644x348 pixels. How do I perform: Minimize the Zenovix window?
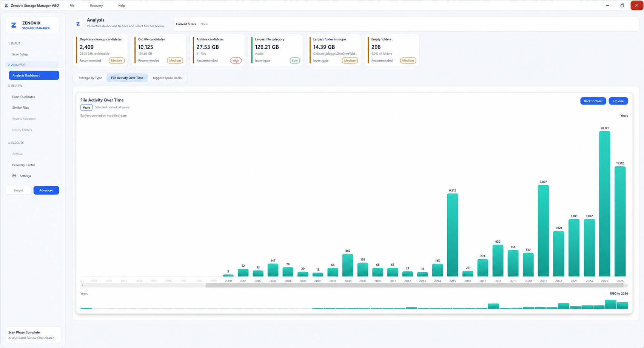pos(607,6)
